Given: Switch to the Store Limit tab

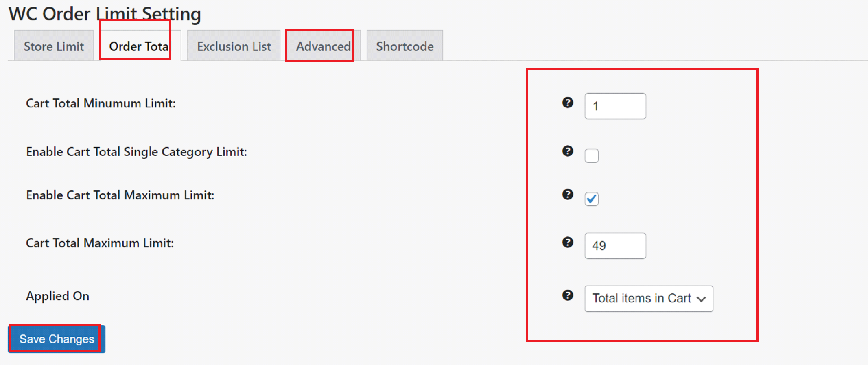Looking at the screenshot, I should coord(54,46).
